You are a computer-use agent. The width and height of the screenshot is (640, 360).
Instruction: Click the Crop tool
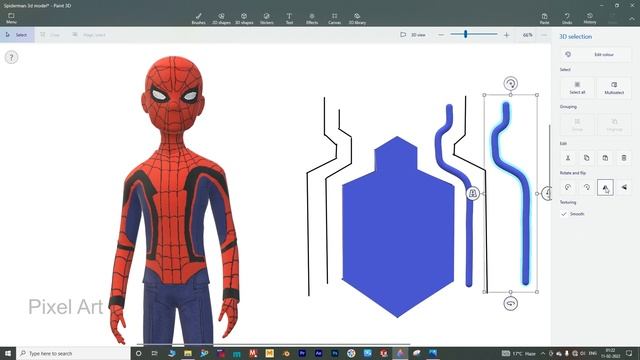(x=51, y=35)
